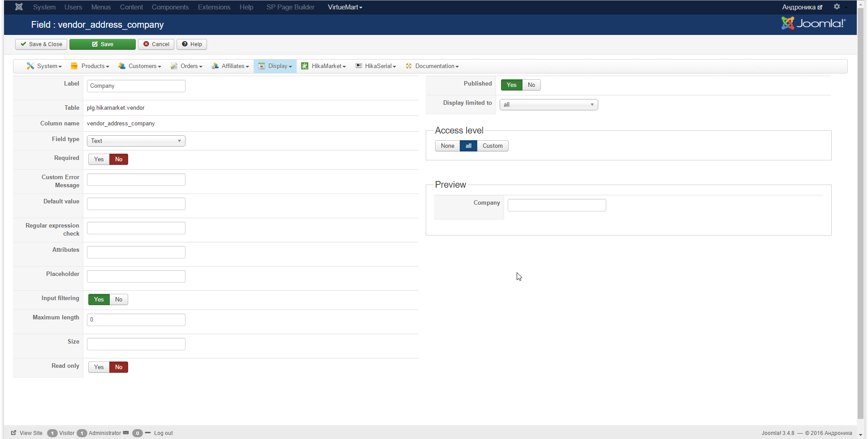Disable Input filtering with No

(x=119, y=300)
